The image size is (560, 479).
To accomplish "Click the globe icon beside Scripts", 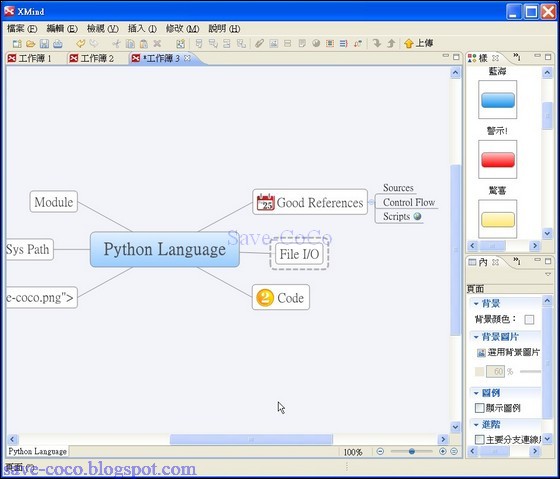I will point(417,216).
